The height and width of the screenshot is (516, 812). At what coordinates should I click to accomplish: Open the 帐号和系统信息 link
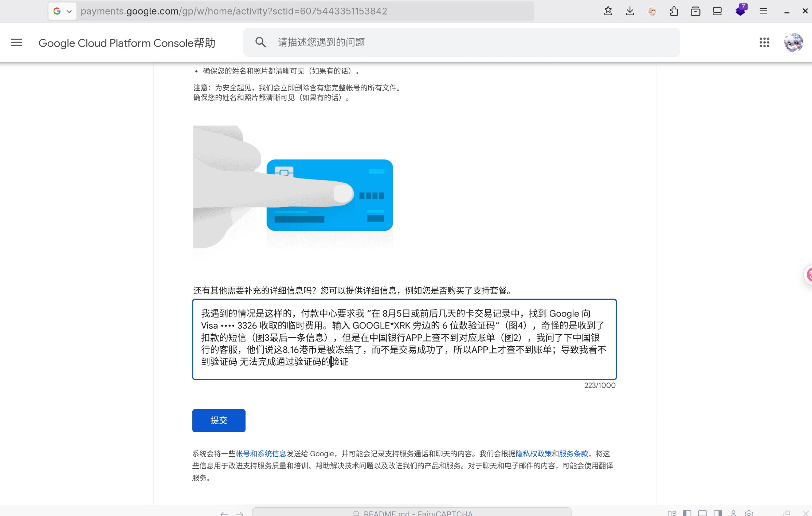point(260,454)
